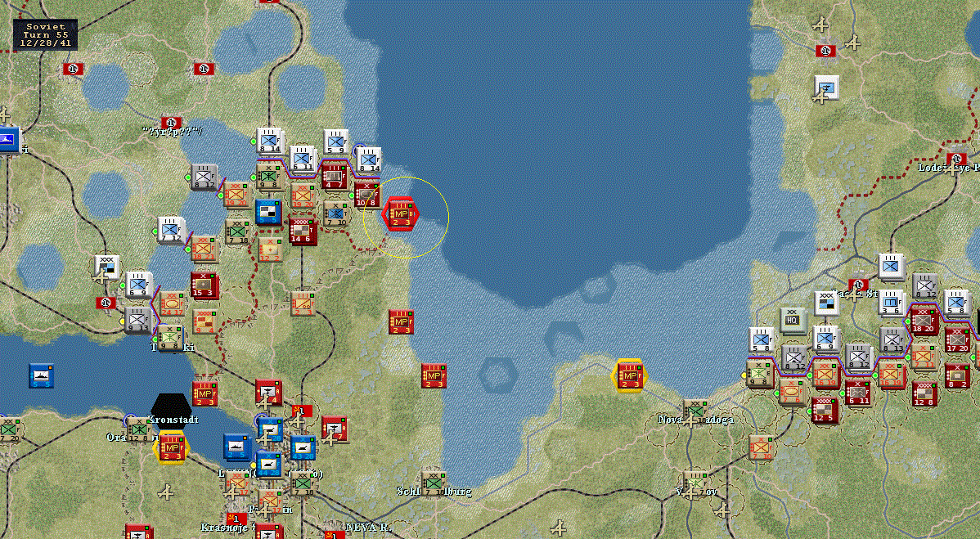The width and height of the screenshot is (980, 539).
Task: Pick the dark red 8-2 counter
Action: [957, 375]
